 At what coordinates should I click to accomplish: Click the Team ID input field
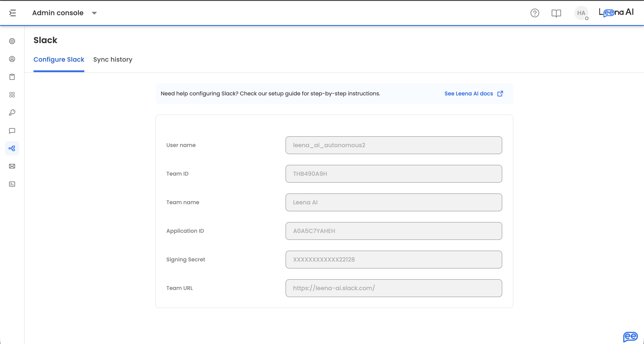tap(394, 174)
